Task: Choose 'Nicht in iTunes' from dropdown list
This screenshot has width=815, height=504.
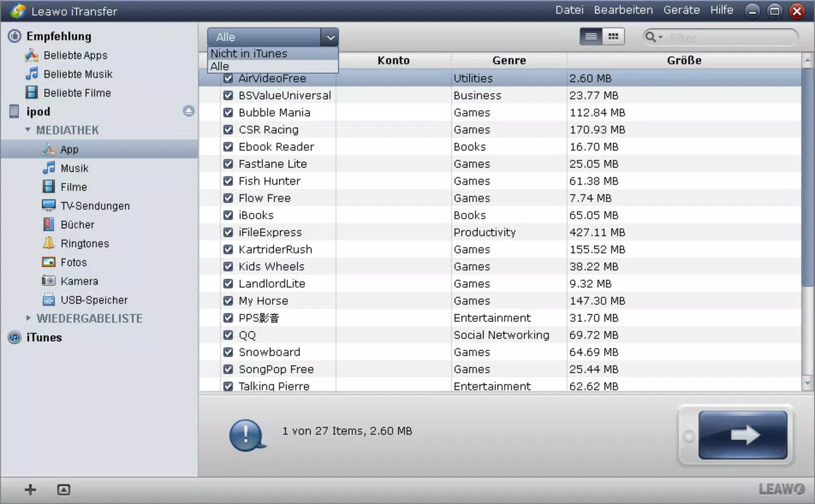Action: coord(273,54)
